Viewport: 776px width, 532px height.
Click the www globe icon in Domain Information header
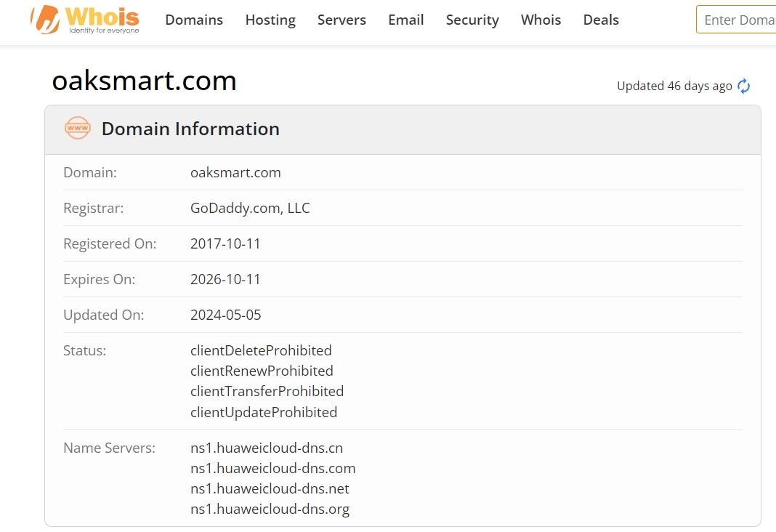point(78,128)
